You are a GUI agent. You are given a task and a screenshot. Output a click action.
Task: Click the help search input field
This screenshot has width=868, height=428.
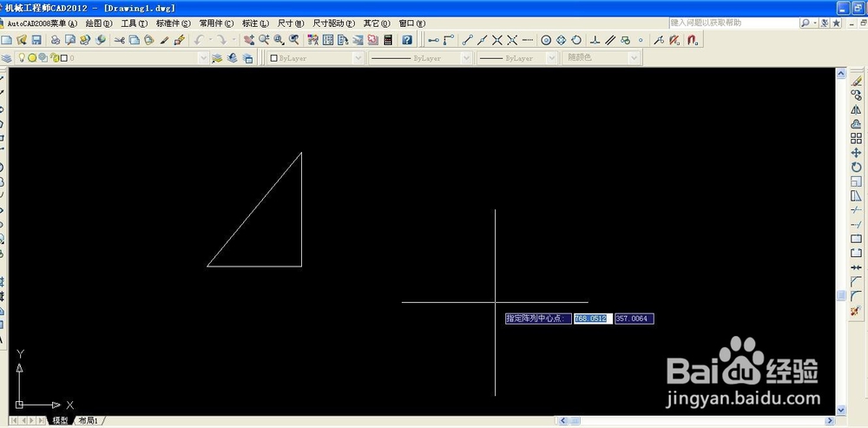pyautogui.click(x=734, y=23)
